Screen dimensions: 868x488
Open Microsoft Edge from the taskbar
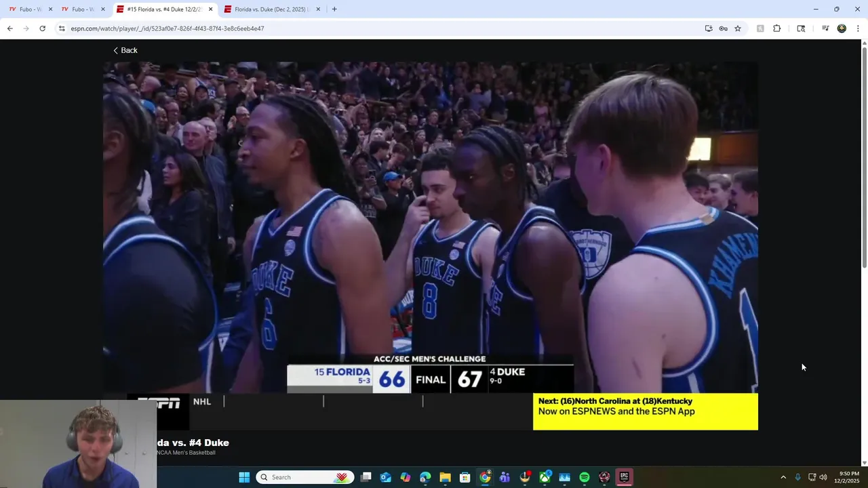click(425, 477)
